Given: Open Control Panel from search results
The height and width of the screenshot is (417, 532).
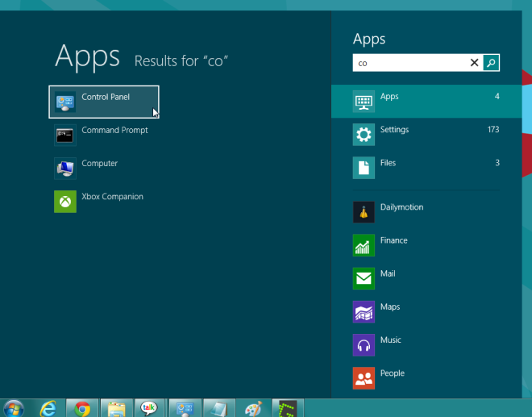Looking at the screenshot, I should 104,102.
